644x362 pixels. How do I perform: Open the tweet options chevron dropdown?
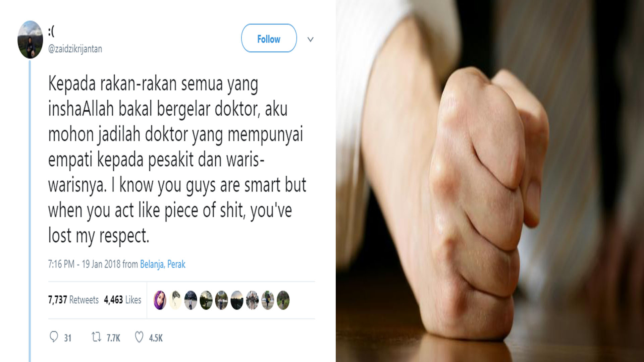(311, 40)
